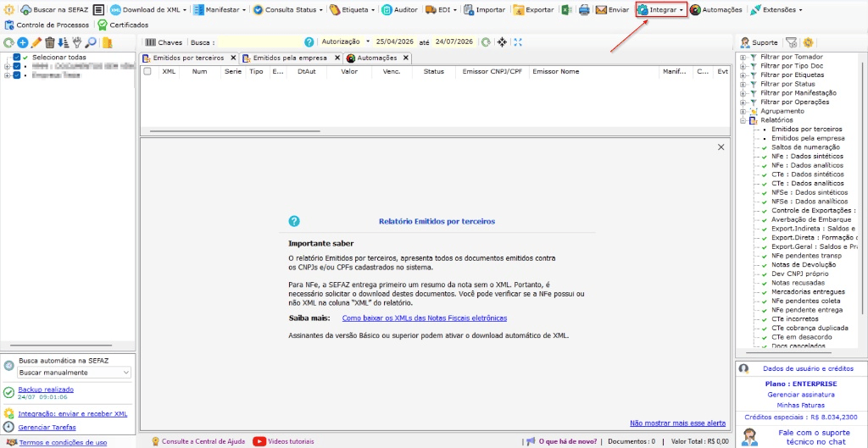Click the blue help icon next to Busca
This screenshot has width=868, height=448.
(309, 42)
